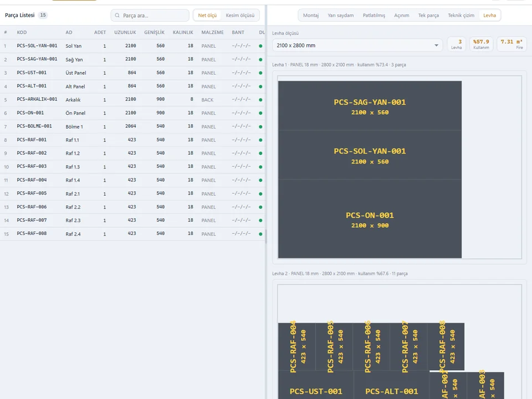Image resolution: width=532 pixels, height=399 pixels.
Task: Click the Levha count badge showing 3
Action: (456, 44)
